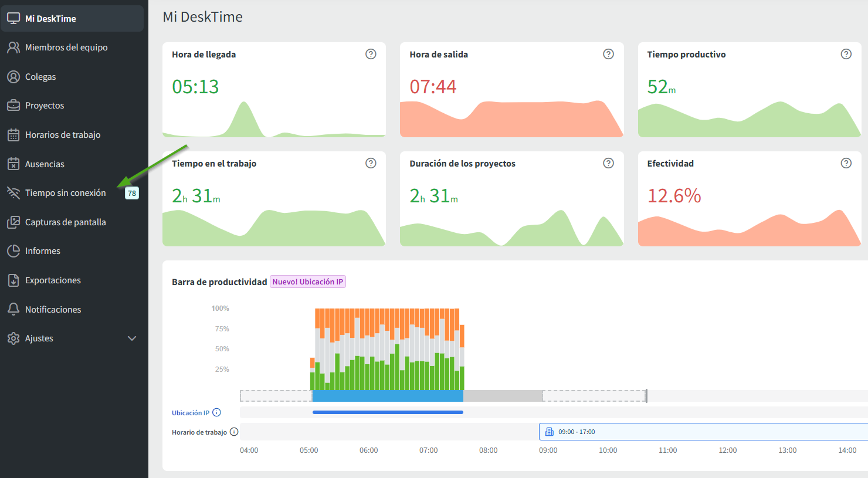Click the Capturas de pantalla sidebar icon
This screenshot has width=868, height=478.
13,222
